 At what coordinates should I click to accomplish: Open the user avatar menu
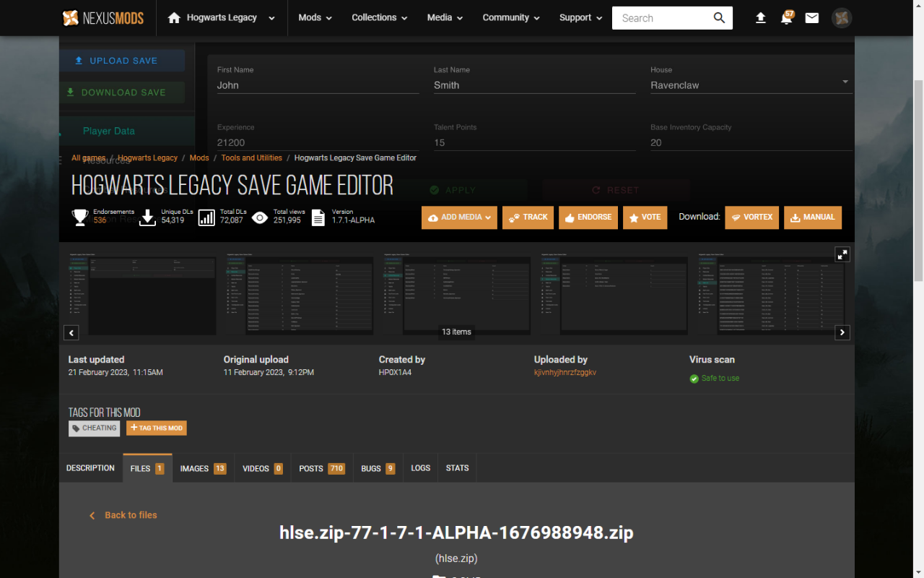842,18
